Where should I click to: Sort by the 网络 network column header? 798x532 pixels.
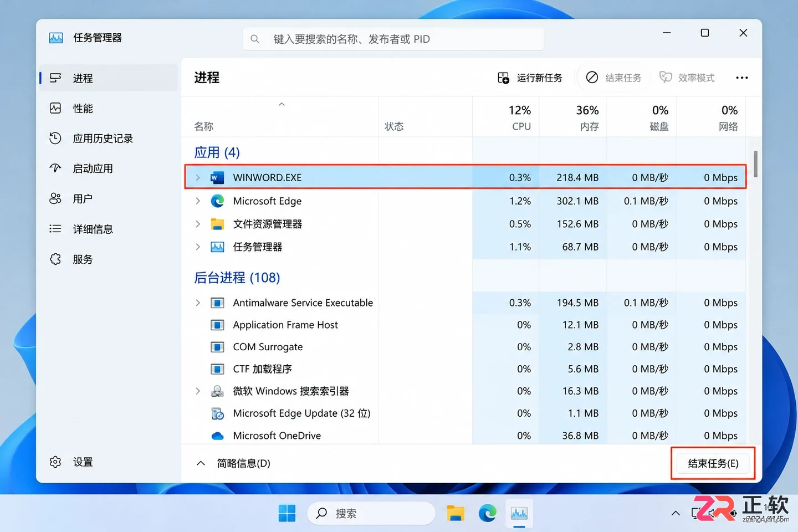[x=711, y=117]
